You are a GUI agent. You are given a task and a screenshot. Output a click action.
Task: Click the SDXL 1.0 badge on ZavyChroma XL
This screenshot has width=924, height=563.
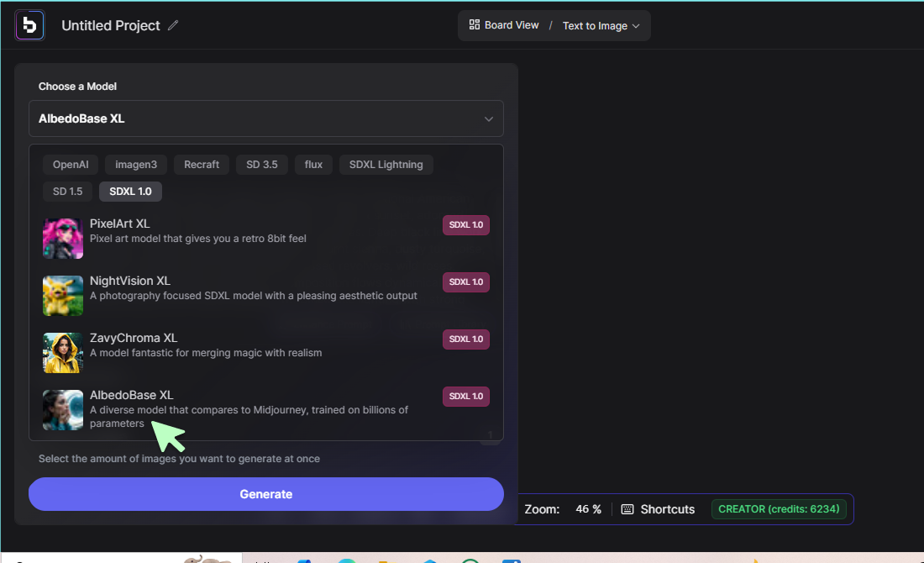[466, 339]
